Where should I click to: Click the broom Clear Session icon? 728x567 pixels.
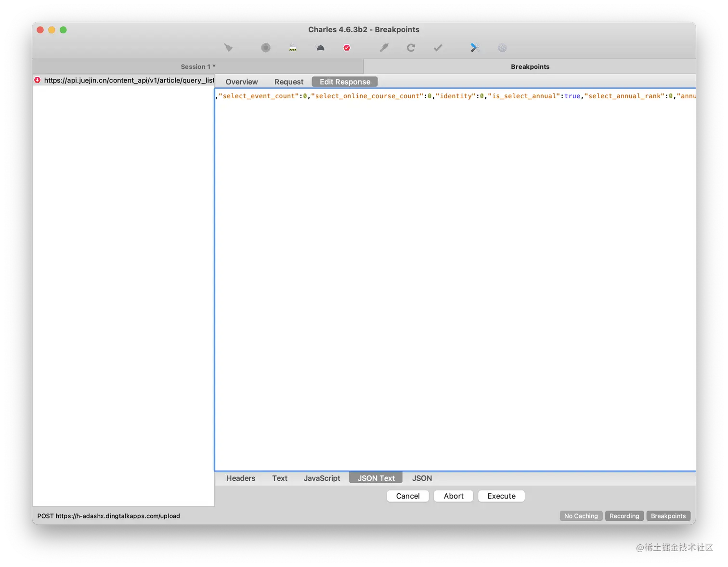[228, 48]
